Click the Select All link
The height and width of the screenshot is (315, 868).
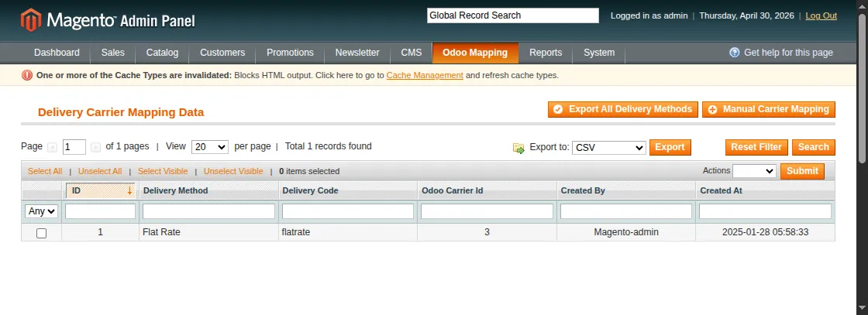coord(45,171)
